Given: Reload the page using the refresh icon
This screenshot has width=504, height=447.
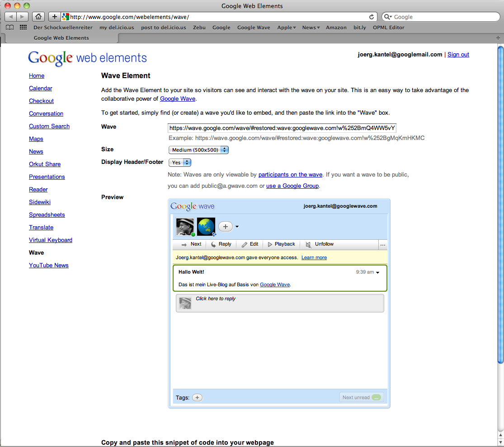Looking at the screenshot, I should [371, 17].
